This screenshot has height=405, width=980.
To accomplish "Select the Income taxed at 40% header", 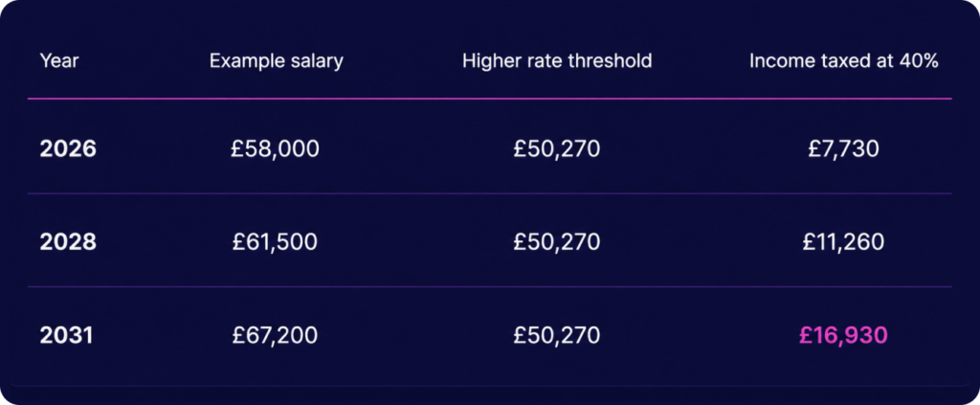I will click(844, 60).
